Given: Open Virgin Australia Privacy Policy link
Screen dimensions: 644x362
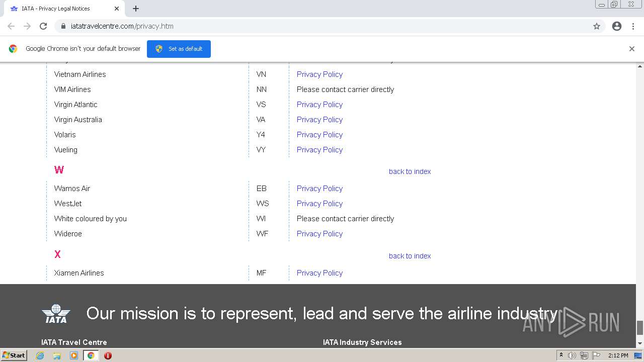Looking at the screenshot, I should tap(319, 120).
